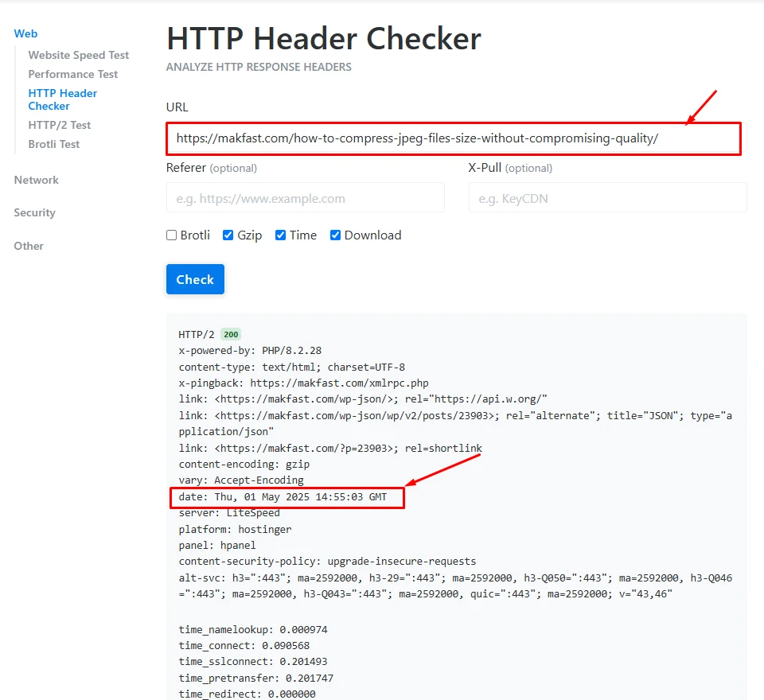Viewport: 764px width, 700px height.
Task: Click the 'time_pretransfer: 0.201747' line
Action: pos(256,678)
